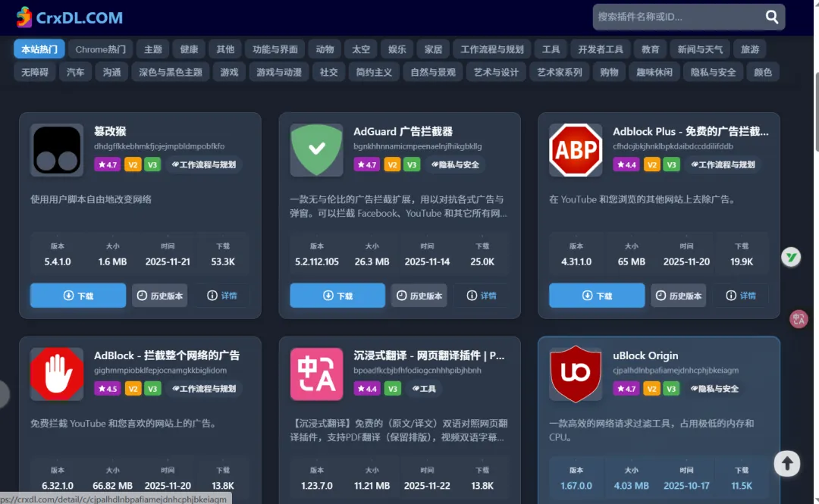The width and height of the screenshot is (819, 504).
Task: Click the 篡改猴 title link
Action: (x=110, y=131)
